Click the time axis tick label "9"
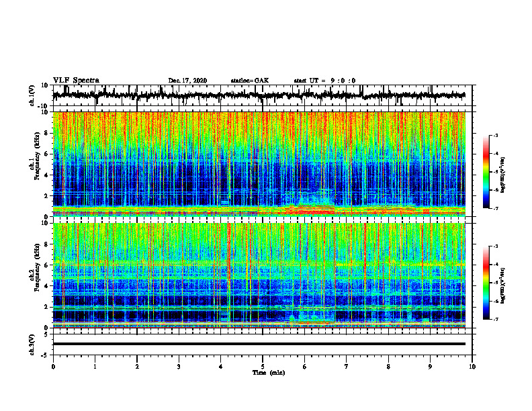Screen dimensions: 532x411 (430, 367)
